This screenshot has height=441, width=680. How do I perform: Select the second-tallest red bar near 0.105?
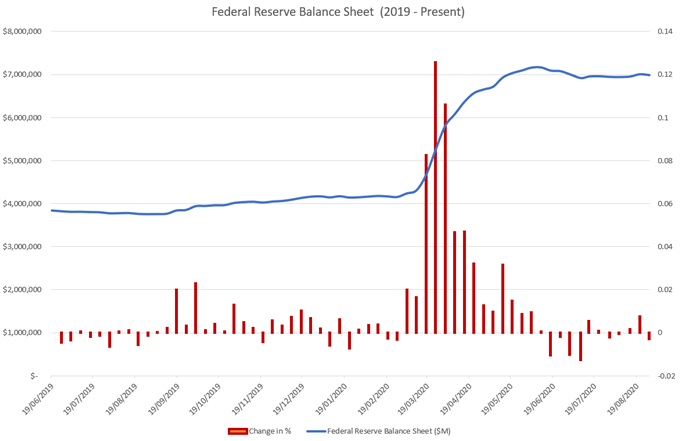click(445, 219)
